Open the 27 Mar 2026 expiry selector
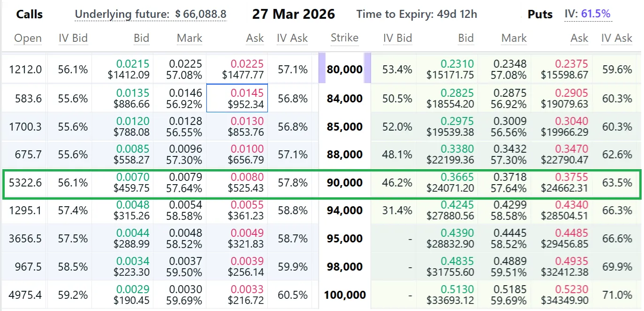The image size is (644, 311). pos(294,14)
